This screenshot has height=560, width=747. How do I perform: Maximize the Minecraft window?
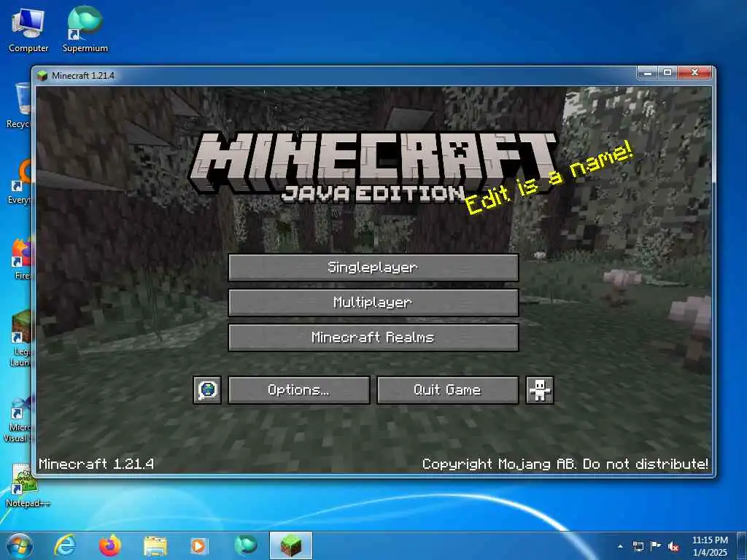pyautogui.click(x=667, y=73)
